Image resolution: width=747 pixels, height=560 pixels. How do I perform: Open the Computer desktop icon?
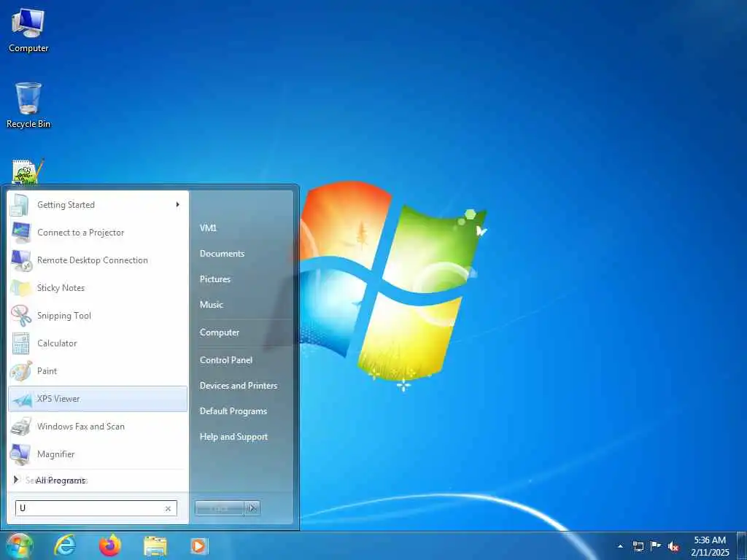[x=28, y=30]
